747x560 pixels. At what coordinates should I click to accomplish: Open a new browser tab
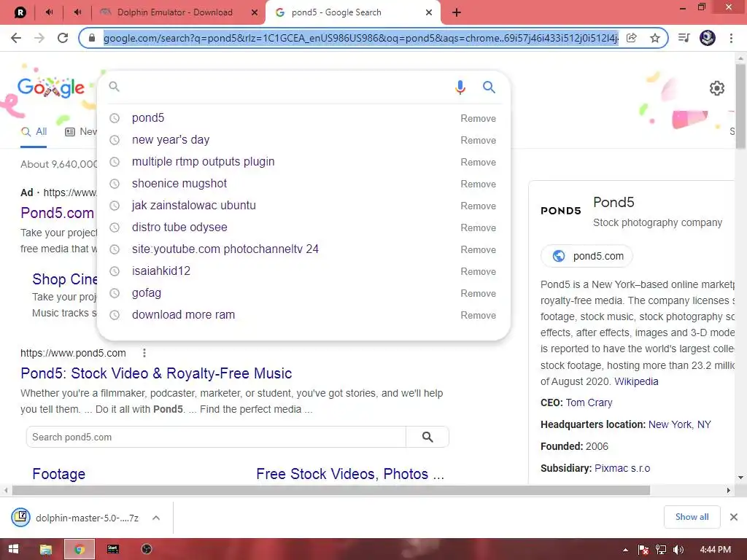[457, 12]
